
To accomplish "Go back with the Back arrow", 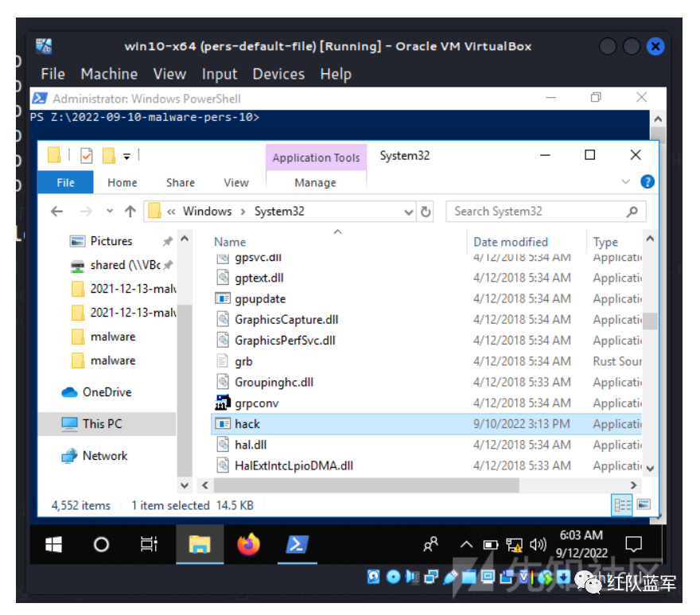I will 56,211.
